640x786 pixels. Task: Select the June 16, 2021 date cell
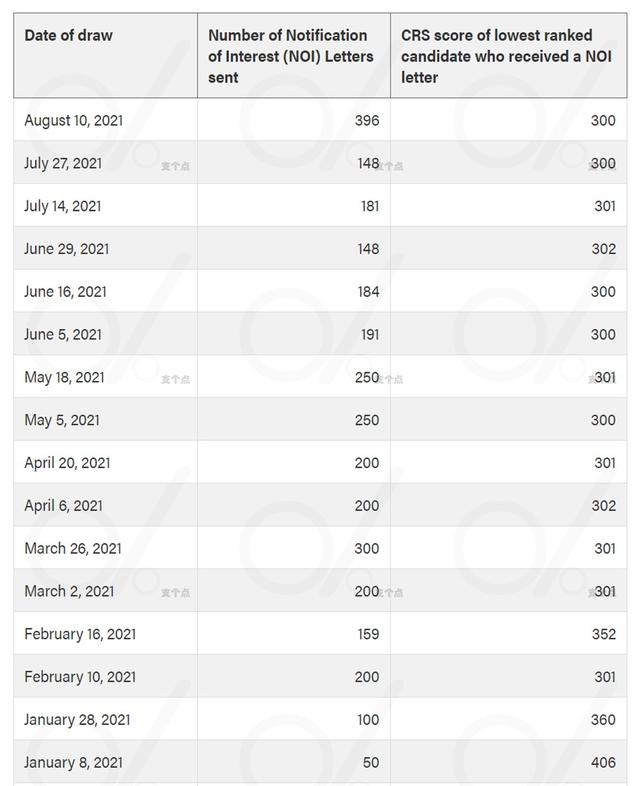[x=65, y=292]
